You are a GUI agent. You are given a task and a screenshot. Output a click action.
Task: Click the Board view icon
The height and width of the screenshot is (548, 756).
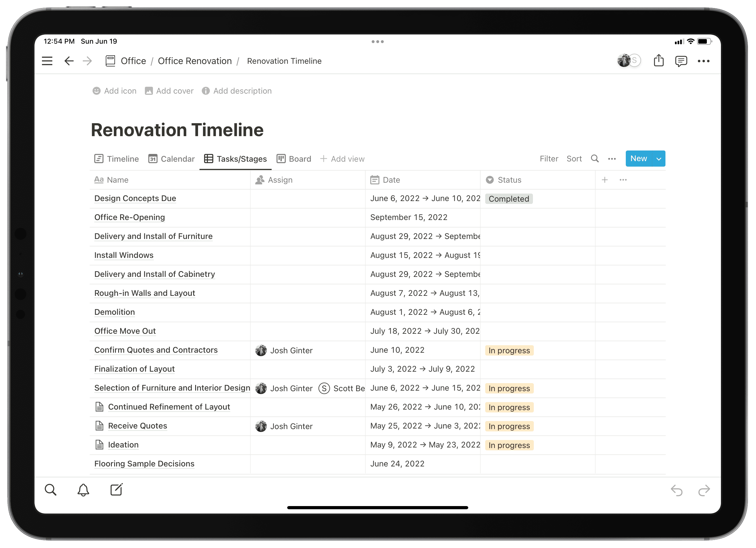tap(281, 159)
